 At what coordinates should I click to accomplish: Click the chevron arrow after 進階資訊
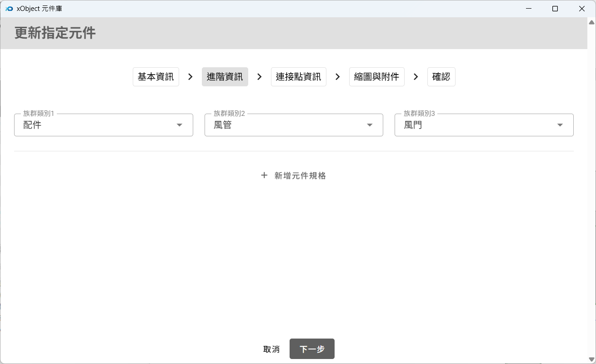point(260,77)
